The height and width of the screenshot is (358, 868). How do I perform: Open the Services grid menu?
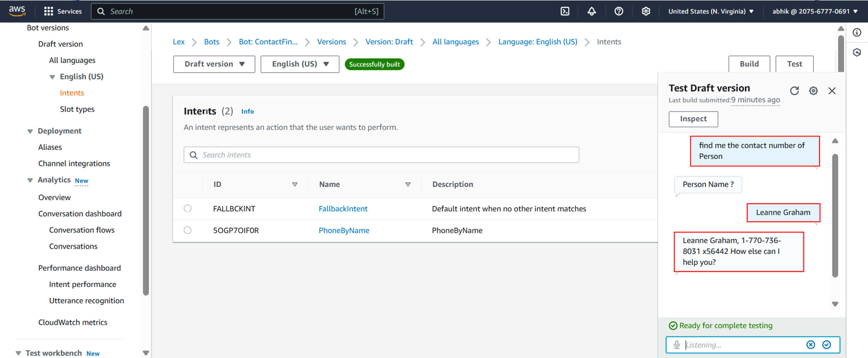[x=63, y=11]
